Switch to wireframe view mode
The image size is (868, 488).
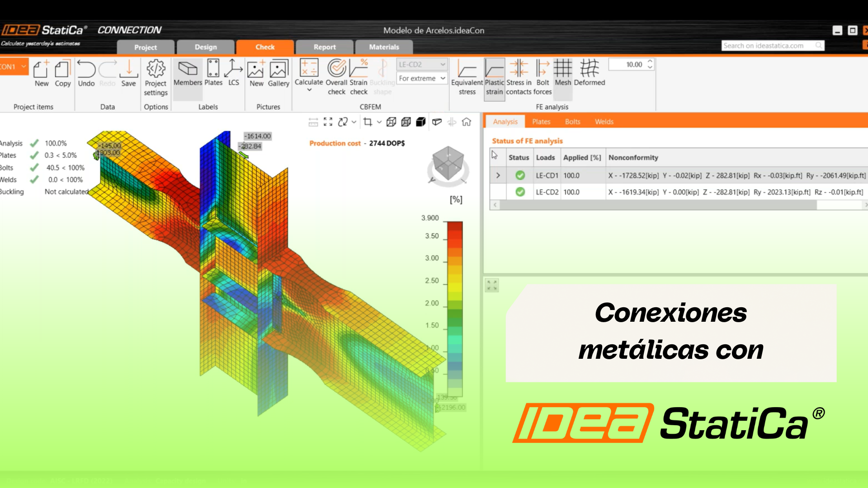point(392,122)
